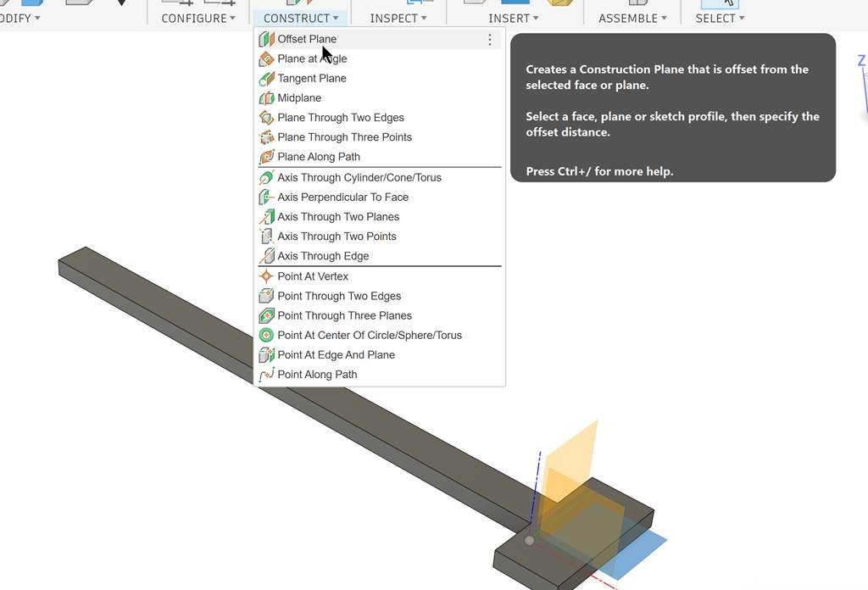Click the Point At Center Of Circle/Sphere/Torus icon

pos(266,335)
